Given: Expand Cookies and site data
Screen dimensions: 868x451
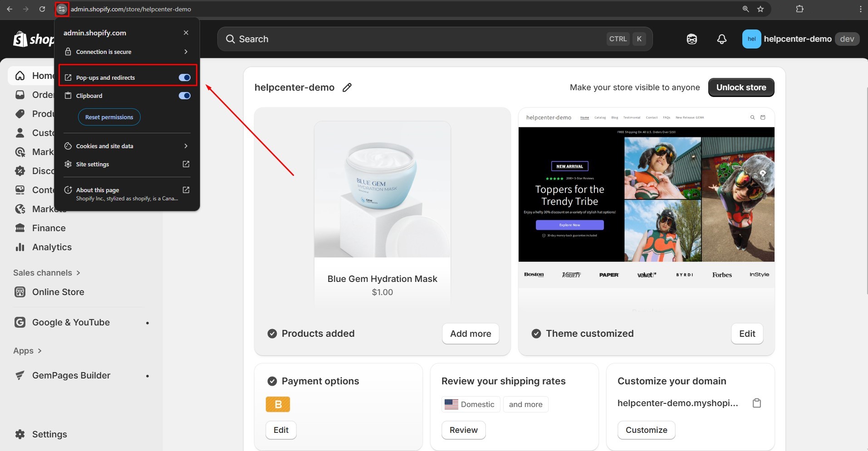Looking at the screenshot, I should point(186,146).
